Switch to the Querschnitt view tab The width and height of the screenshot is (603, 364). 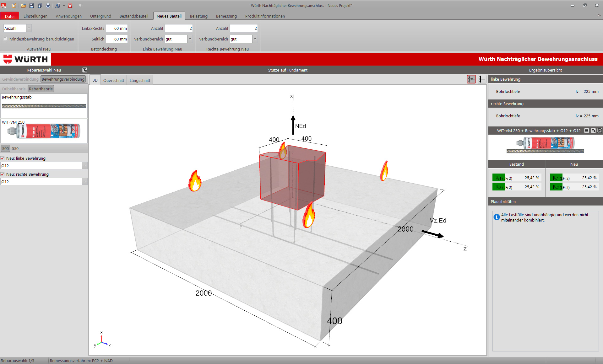tap(114, 80)
